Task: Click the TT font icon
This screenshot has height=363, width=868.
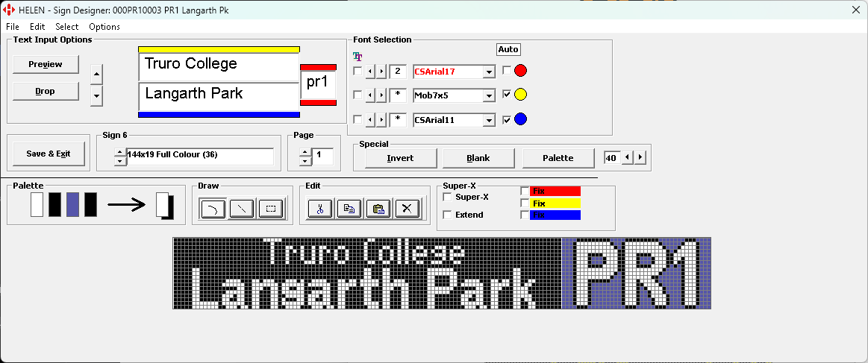Action: point(358,56)
